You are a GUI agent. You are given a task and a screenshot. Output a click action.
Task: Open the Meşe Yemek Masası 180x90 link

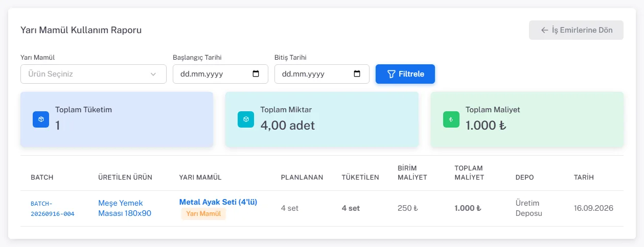click(125, 208)
